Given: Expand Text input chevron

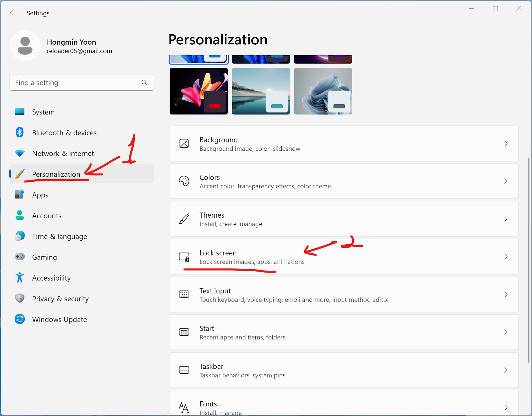Looking at the screenshot, I should pos(506,295).
